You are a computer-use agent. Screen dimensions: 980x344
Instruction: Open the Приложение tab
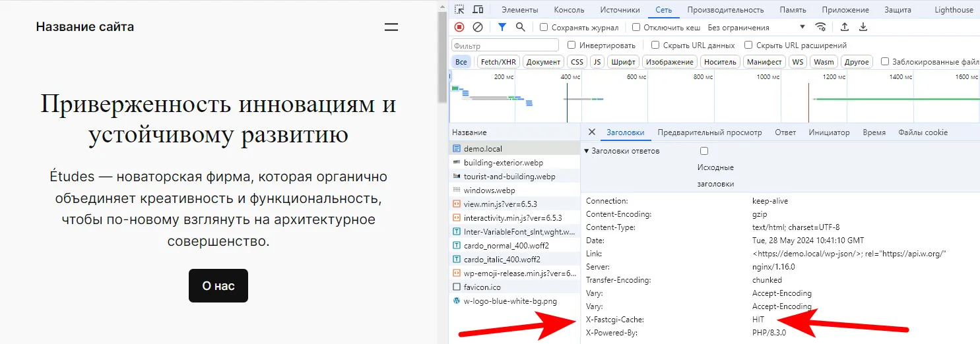[845, 10]
